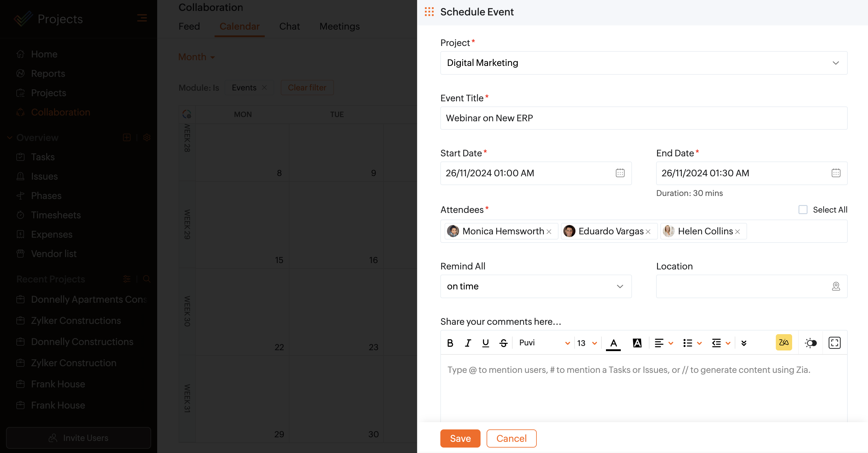Click the Event Title input field
Viewport: 868px width, 453px height.
point(643,118)
